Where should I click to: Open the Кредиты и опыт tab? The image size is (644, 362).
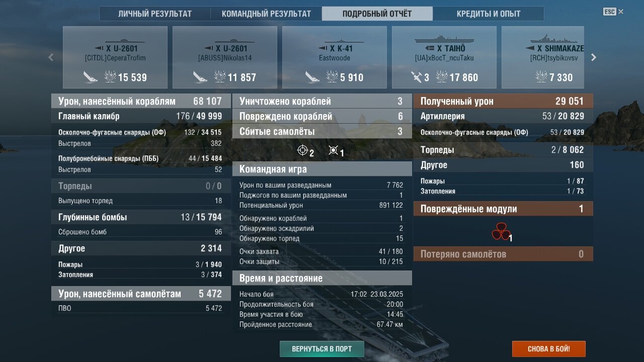[x=489, y=14]
